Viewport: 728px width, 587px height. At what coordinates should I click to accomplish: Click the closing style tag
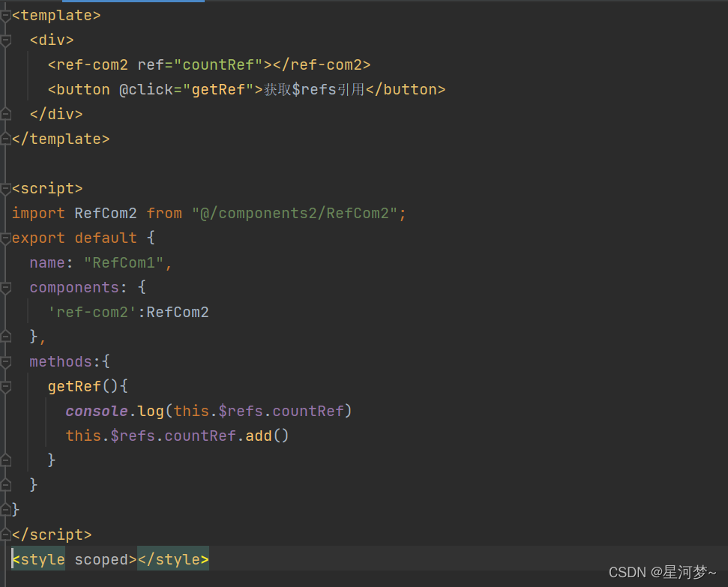pyautogui.click(x=173, y=559)
